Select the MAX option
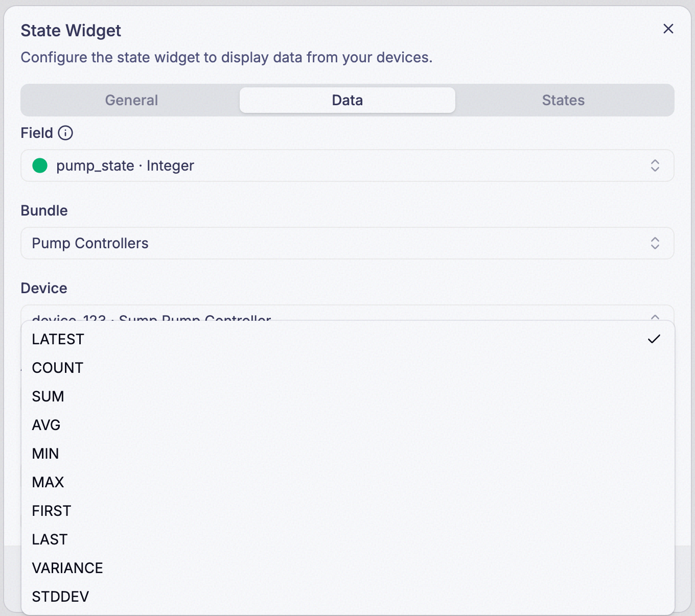 click(347, 482)
